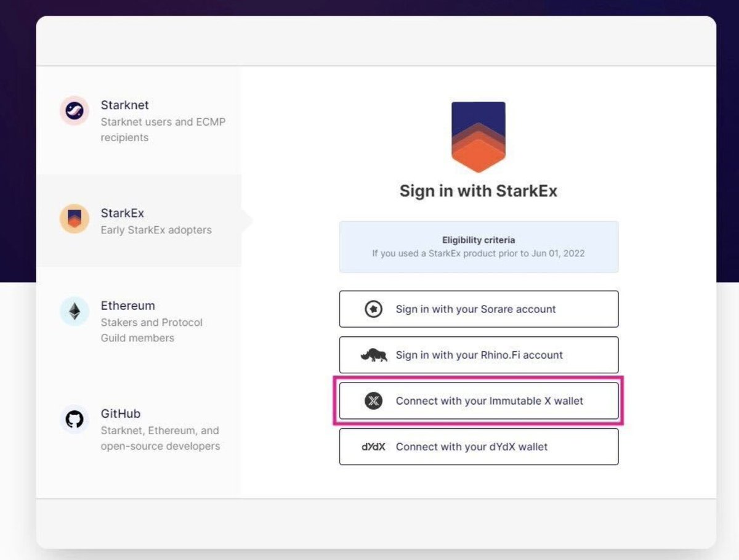Click 'Early StarkEx adopters' description
Viewport: 739px width, 560px height.
coord(156,230)
